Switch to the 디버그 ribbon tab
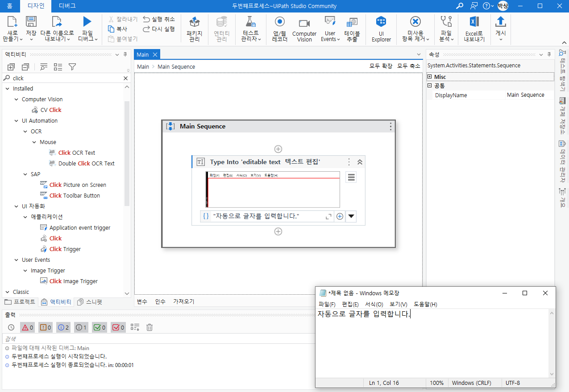Screen dimensions: 569x392 coord(67,6)
